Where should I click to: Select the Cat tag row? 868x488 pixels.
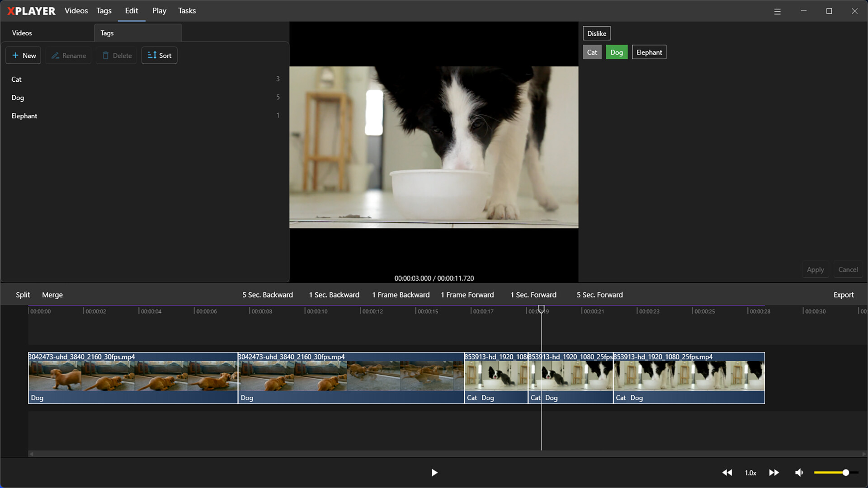tap(145, 79)
